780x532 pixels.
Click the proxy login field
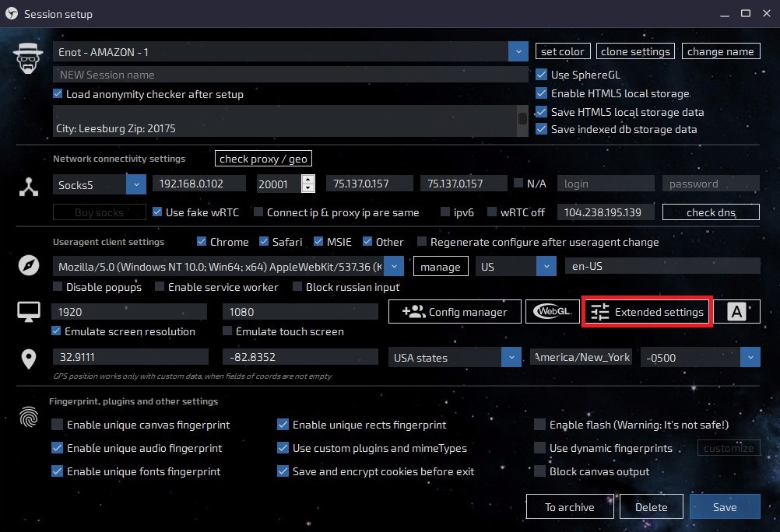[x=606, y=184]
